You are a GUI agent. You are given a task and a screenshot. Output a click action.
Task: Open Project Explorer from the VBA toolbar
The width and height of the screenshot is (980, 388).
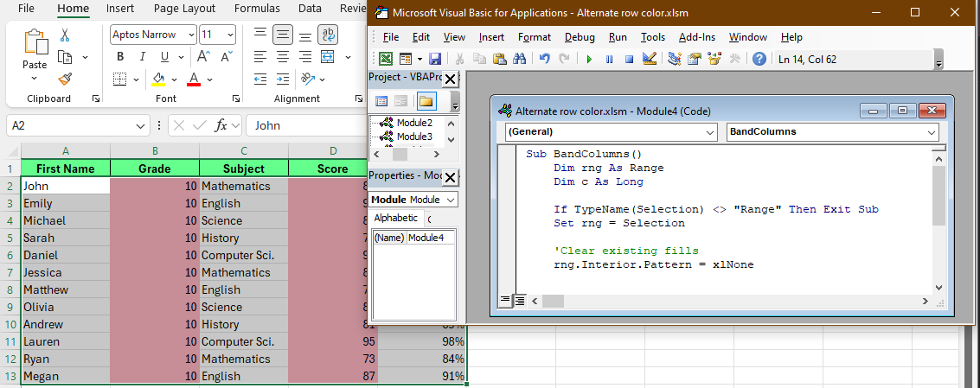pos(675,59)
